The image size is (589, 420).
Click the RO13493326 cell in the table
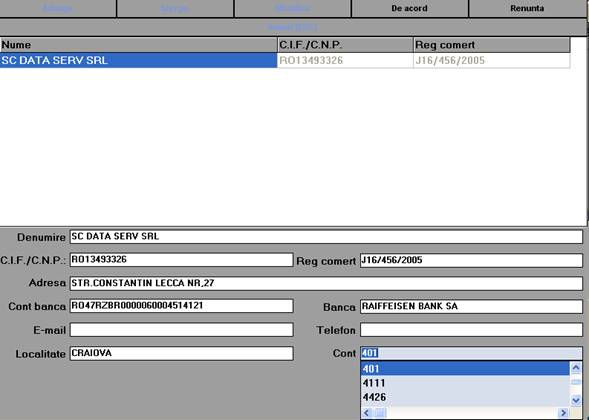point(345,60)
